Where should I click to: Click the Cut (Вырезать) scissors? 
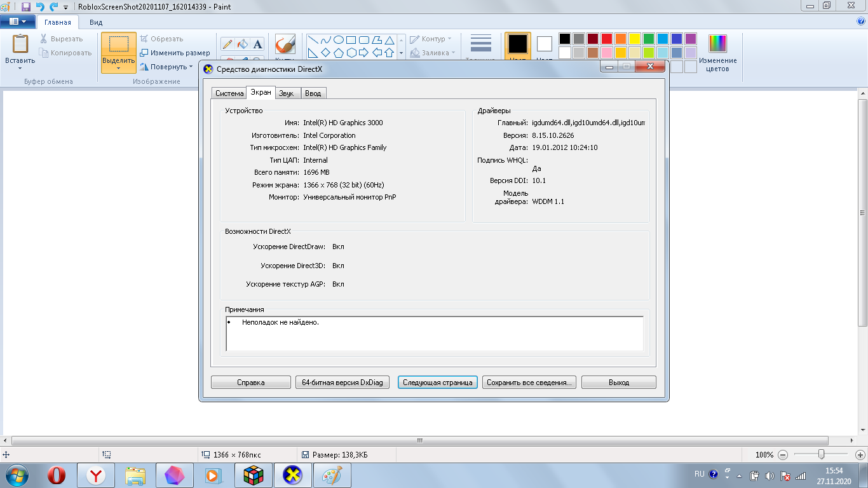click(61, 39)
